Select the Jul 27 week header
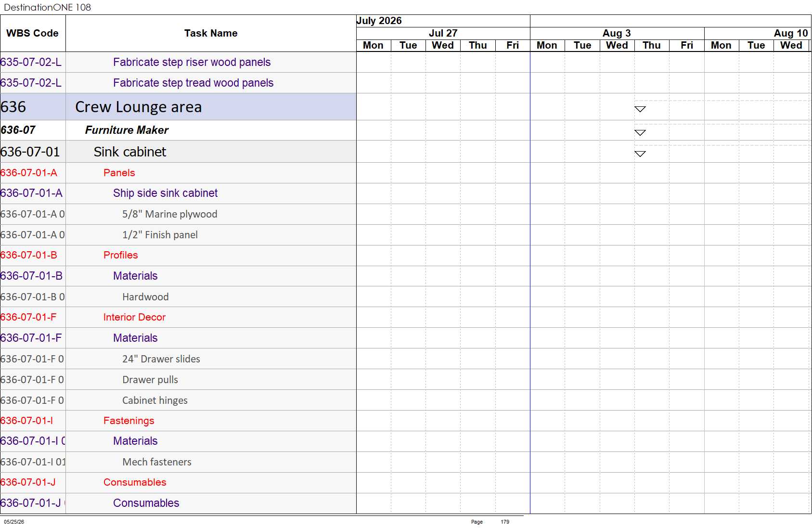812x528 pixels. [x=443, y=33]
